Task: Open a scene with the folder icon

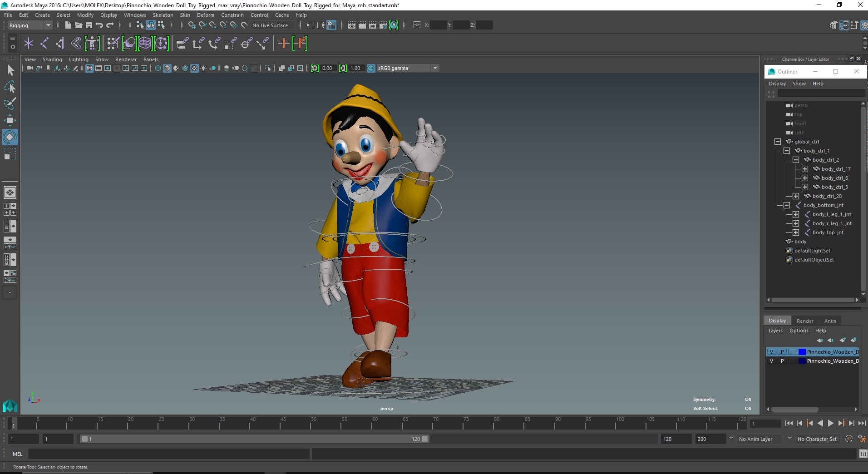Action: [x=78, y=25]
